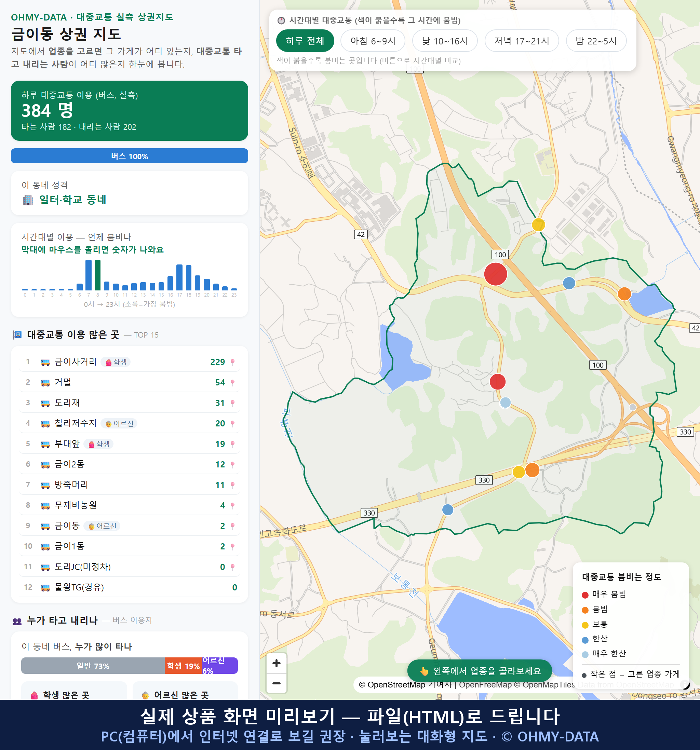700x750 pixels.
Task: Click the 54 count for 거멀
Action: (220, 383)
